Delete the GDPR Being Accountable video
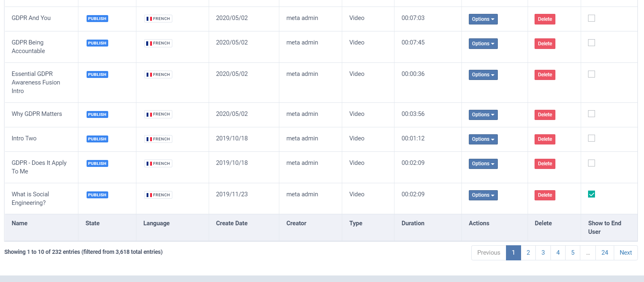644x282 pixels. (x=545, y=44)
